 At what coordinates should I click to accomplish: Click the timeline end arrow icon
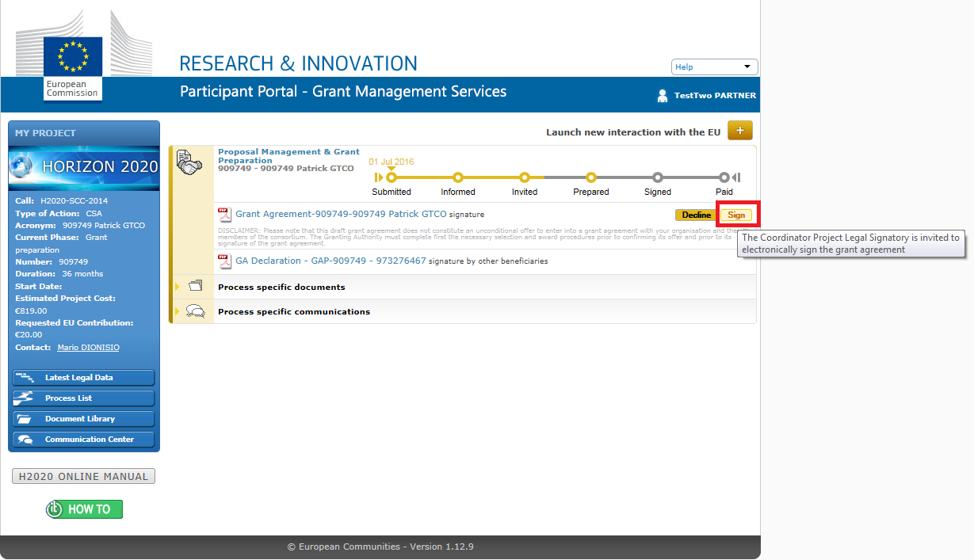click(x=736, y=177)
